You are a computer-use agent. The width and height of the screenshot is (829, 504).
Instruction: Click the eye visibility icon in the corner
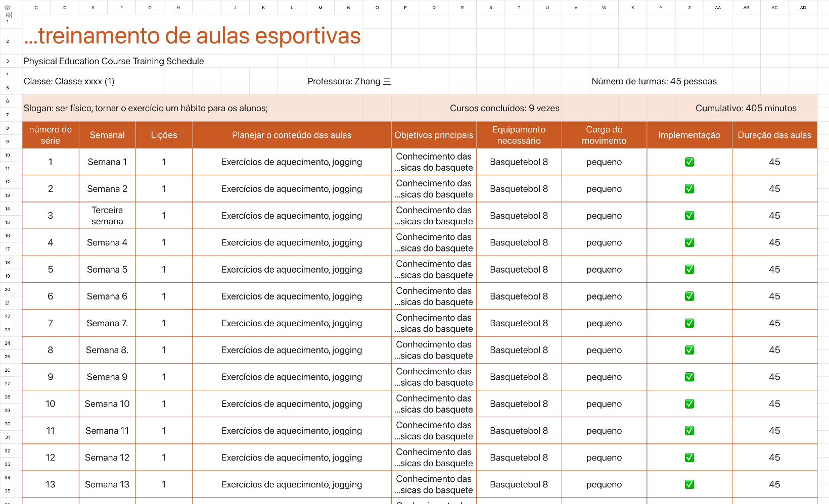pos(8,8)
